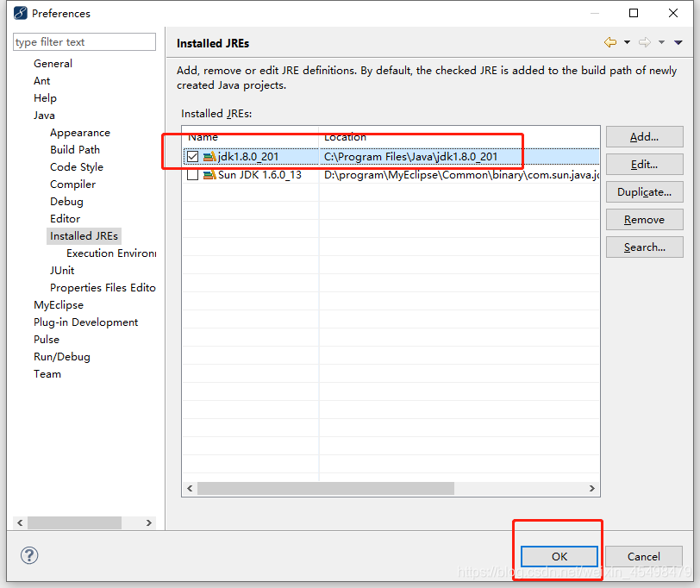Open Compiler preferences
The image size is (700, 588).
pos(72,185)
